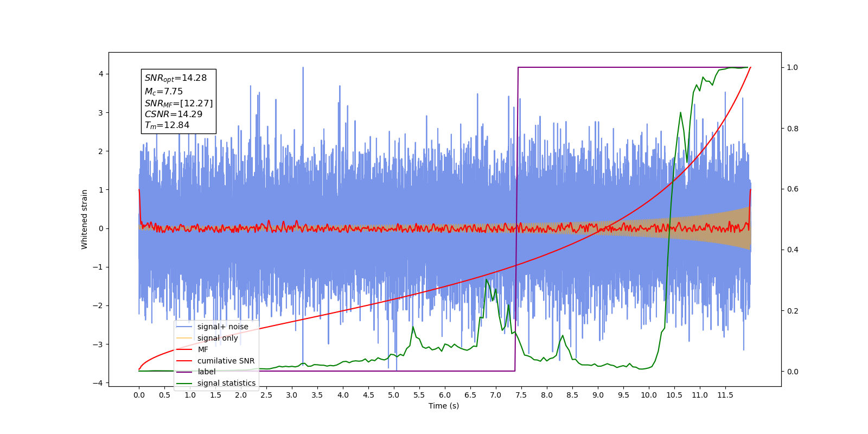Click the 'Whitened strain' y-axis label

[84, 219]
